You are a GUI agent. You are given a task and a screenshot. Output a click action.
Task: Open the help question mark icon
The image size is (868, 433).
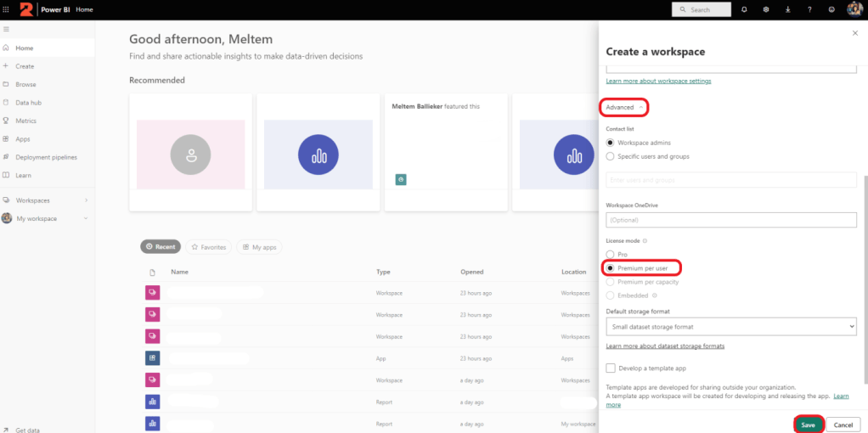tap(809, 9)
